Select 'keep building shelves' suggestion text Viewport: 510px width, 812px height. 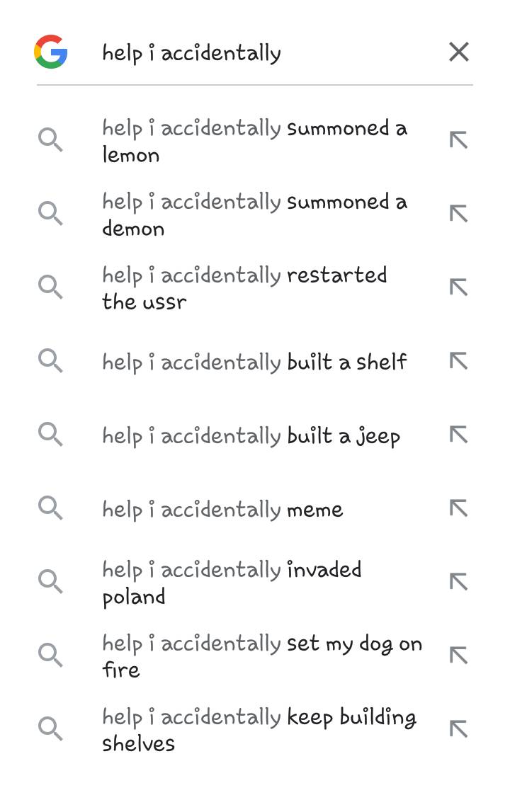tap(259, 729)
